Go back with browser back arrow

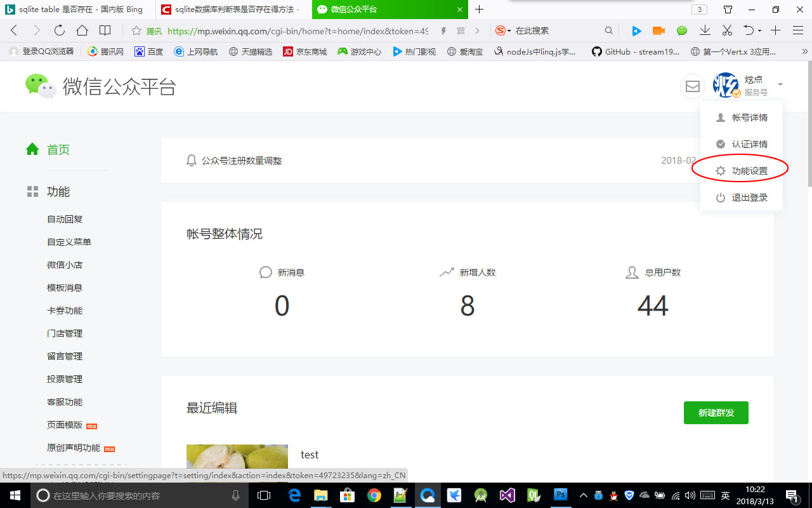point(14,30)
